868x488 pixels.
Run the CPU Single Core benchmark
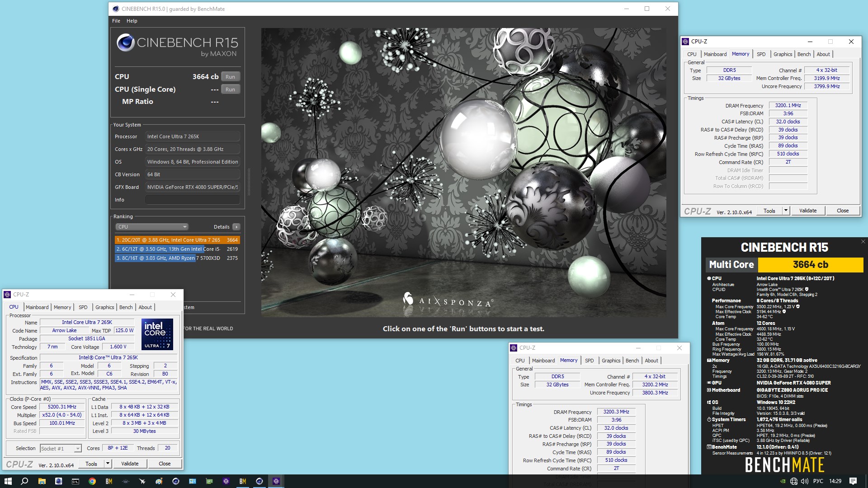tap(231, 89)
